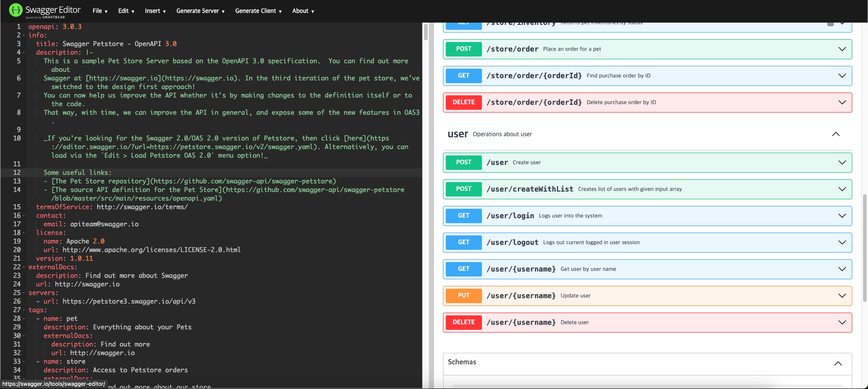The height and width of the screenshot is (389, 868).
Task: Open the Insert menu
Action: [155, 11]
